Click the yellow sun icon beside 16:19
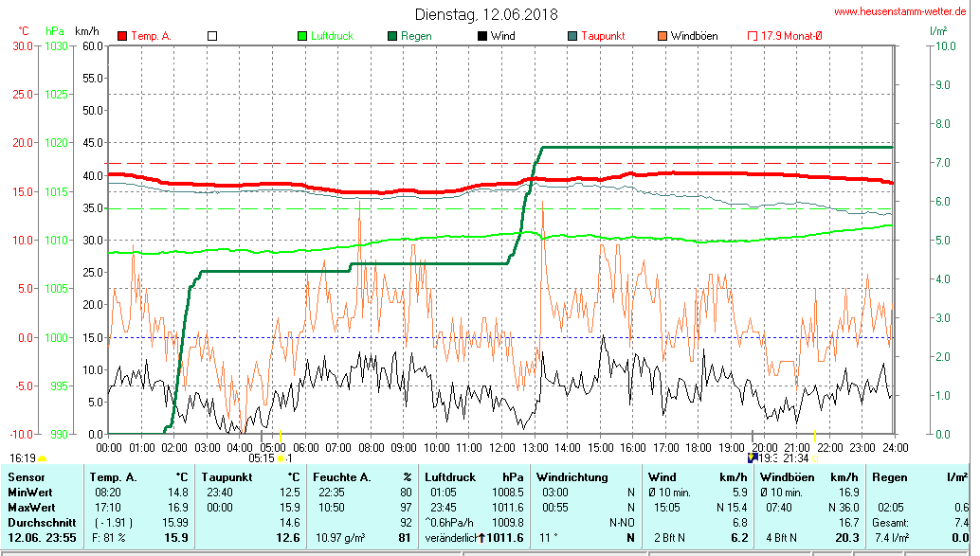 pos(42,458)
